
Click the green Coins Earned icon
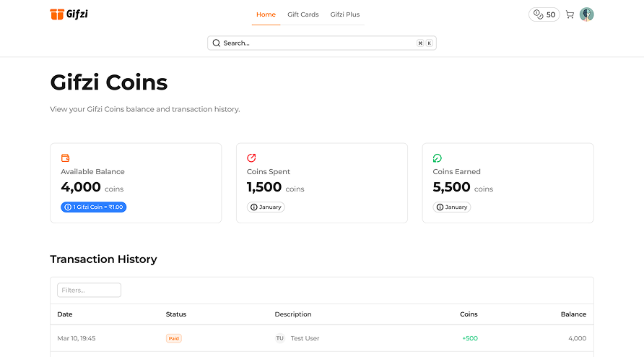coord(438,158)
